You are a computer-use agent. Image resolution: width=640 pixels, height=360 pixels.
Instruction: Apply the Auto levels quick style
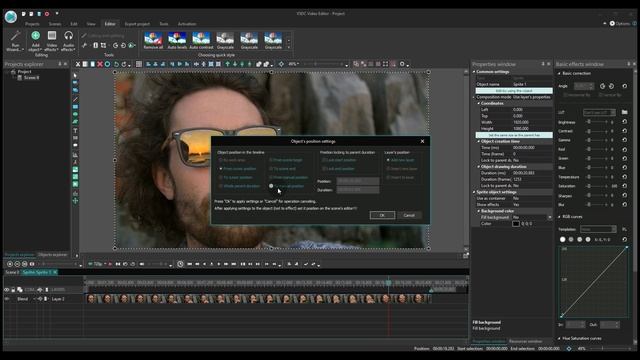click(x=177, y=41)
